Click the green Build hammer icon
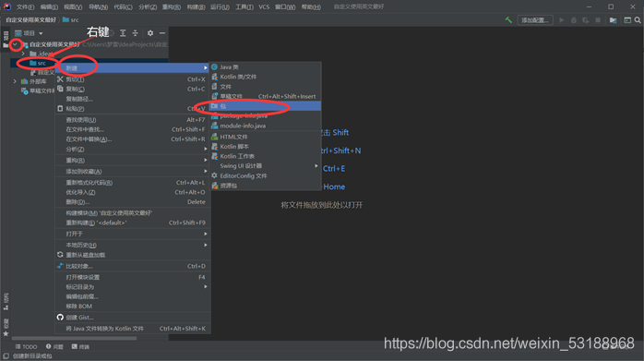Screen dimensions: 644x361 [x=508, y=19]
